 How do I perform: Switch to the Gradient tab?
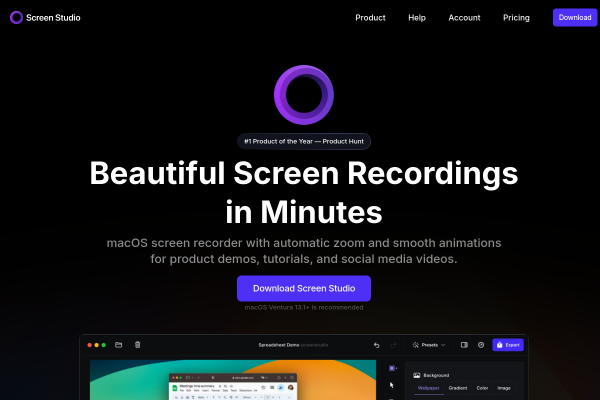tap(458, 388)
